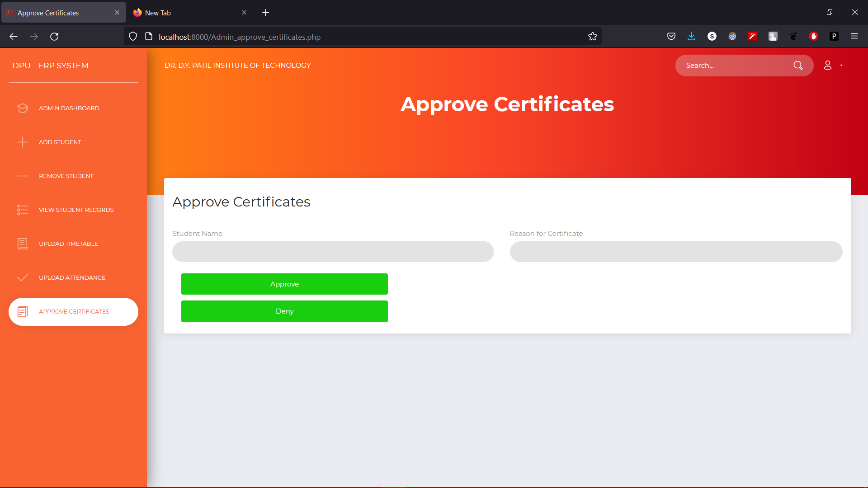The image size is (868, 488).
Task: Open the Pocket extension icon
Action: pyautogui.click(x=671, y=36)
